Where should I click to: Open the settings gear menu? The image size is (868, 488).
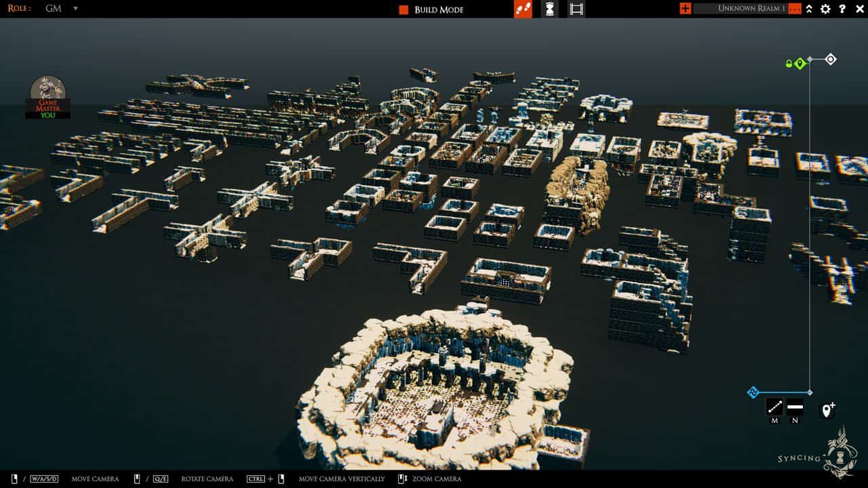(x=825, y=9)
